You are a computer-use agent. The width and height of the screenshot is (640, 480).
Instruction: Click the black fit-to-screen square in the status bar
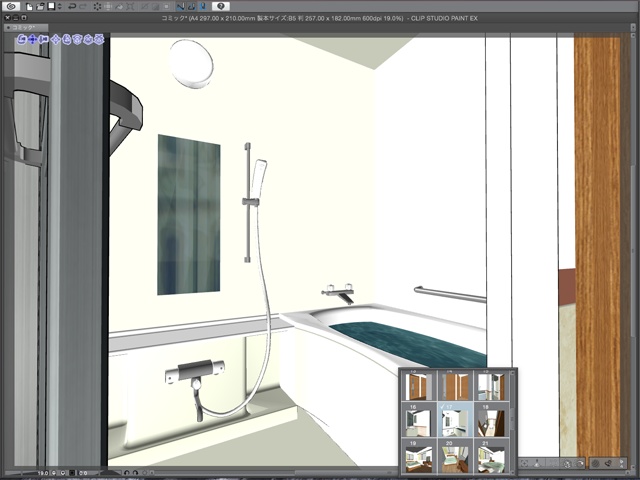tap(73, 473)
